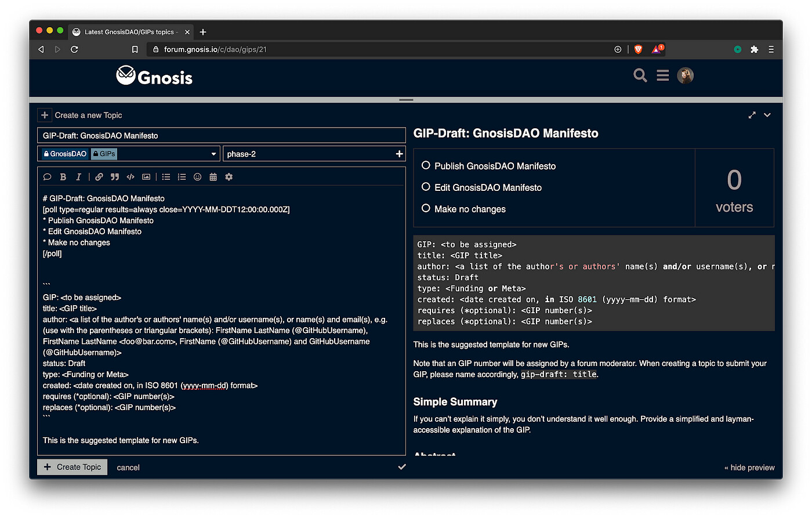This screenshot has width=812, height=518.
Task: Apply bold formatting in the editor toolbar
Action: tap(63, 177)
